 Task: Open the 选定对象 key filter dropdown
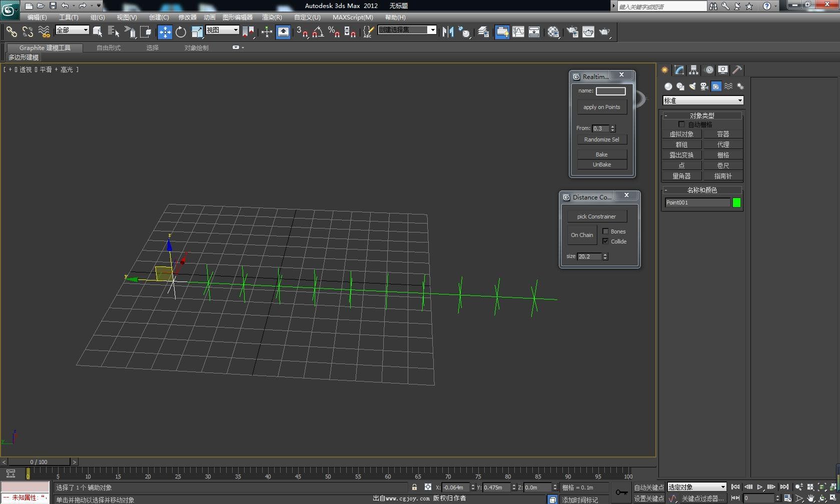[696, 487]
